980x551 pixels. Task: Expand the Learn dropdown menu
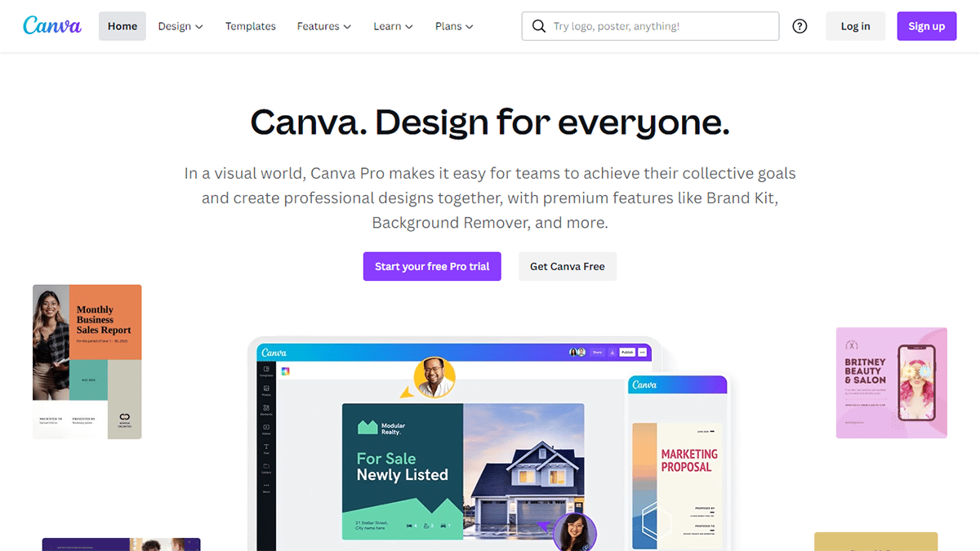pyautogui.click(x=394, y=26)
